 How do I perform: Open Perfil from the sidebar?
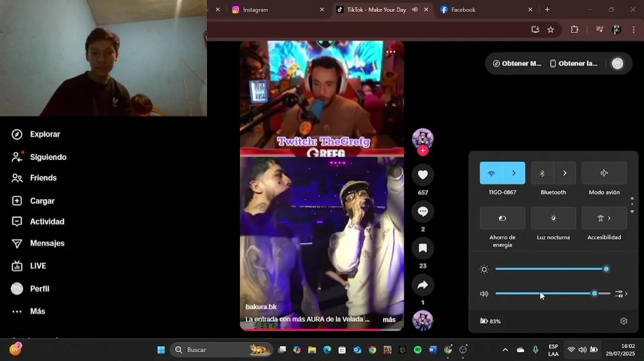30,289
